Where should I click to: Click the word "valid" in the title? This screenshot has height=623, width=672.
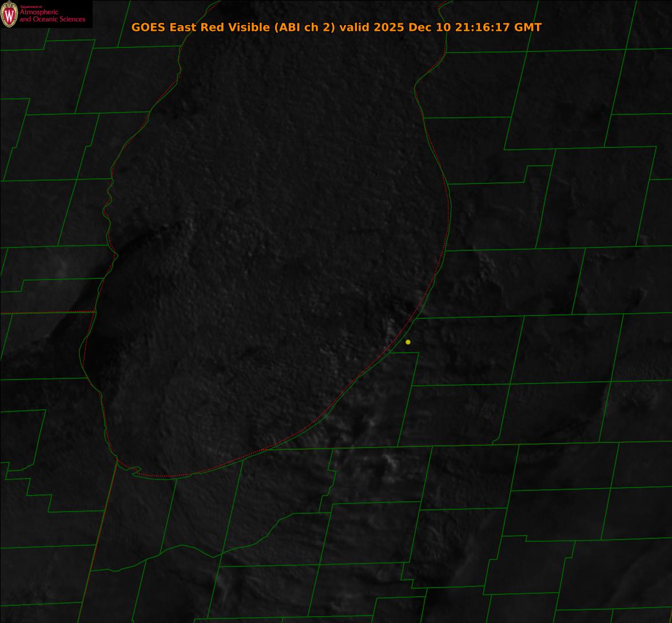tap(355, 27)
